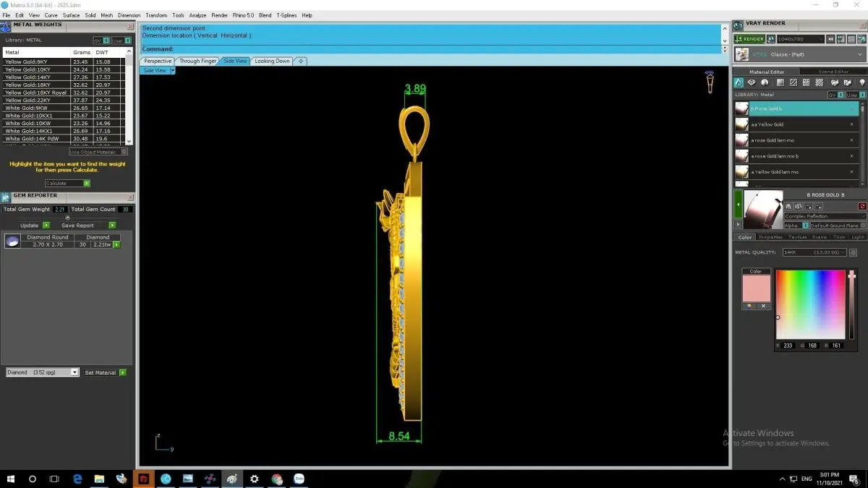Image resolution: width=868 pixels, height=488 pixels.
Task: Select the metal materials droplet icon
Action: tap(739, 82)
